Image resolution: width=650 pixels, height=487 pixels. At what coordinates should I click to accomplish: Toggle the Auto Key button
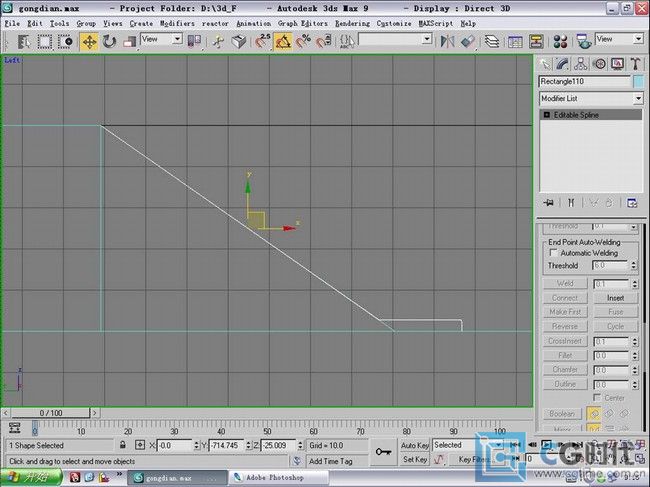coord(415,445)
